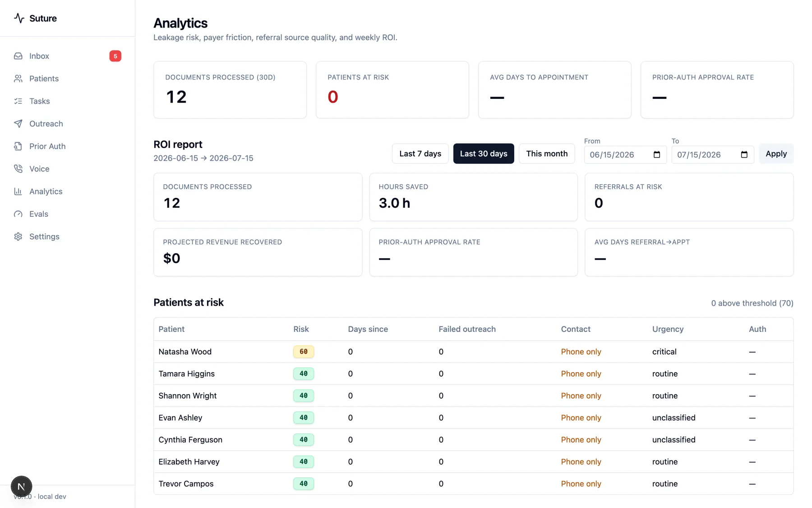Click the Projected Revenue Recovered card
Screen dimensions: 812x508
coord(258,252)
